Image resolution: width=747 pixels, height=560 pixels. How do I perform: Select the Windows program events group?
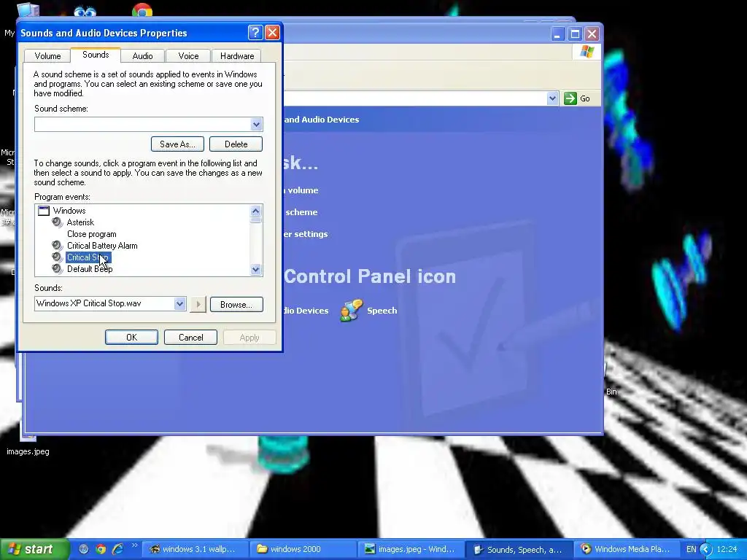point(69,211)
